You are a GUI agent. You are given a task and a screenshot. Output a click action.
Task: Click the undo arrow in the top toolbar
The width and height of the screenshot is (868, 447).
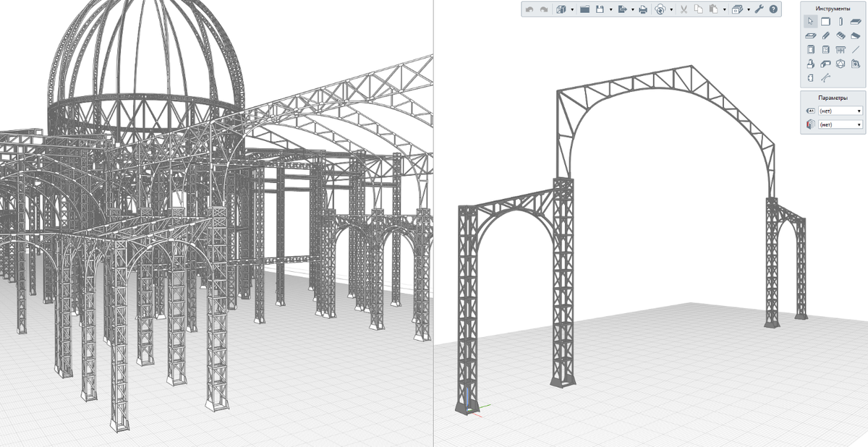coord(529,9)
